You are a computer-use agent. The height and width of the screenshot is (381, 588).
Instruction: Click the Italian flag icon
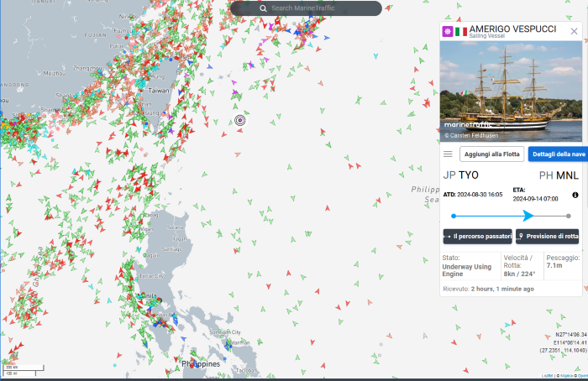click(461, 32)
